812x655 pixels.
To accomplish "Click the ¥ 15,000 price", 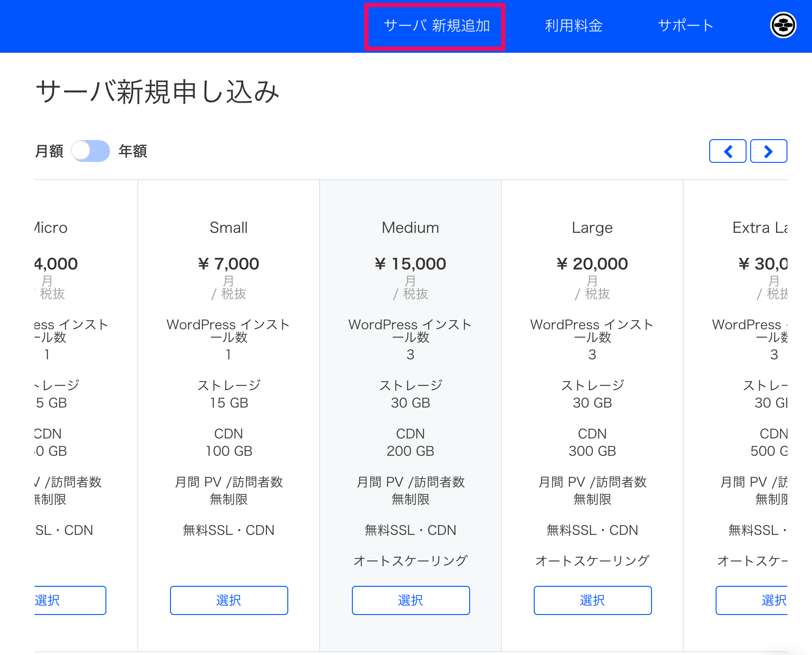I will coord(411,264).
